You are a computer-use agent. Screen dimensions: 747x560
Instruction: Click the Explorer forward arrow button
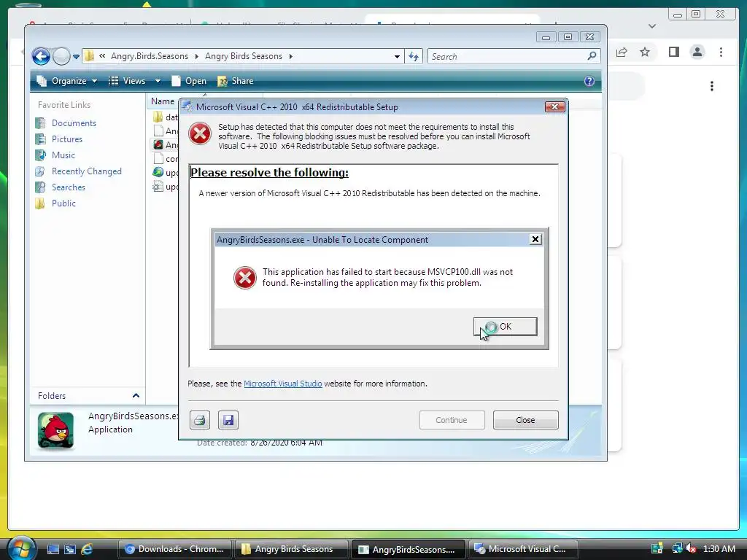click(x=61, y=57)
